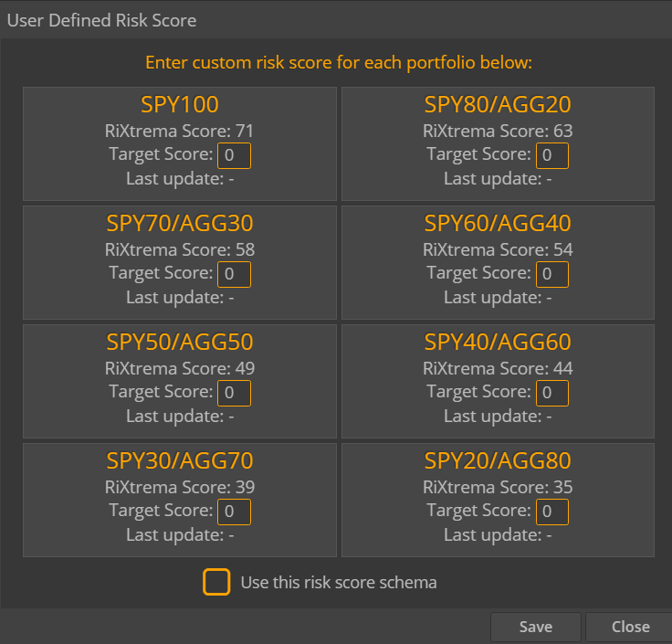Enable the Use this risk score schema checkbox
Screen dimensions: 672x644
pos(216,582)
